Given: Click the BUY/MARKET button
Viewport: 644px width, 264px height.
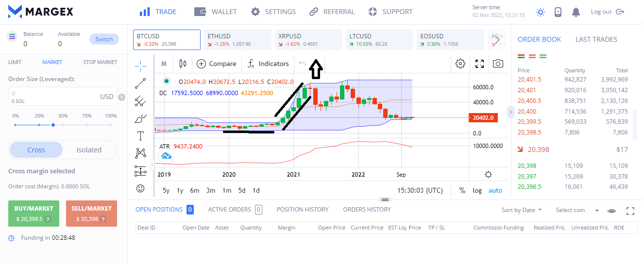Looking at the screenshot, I should [x=34, y=214].
